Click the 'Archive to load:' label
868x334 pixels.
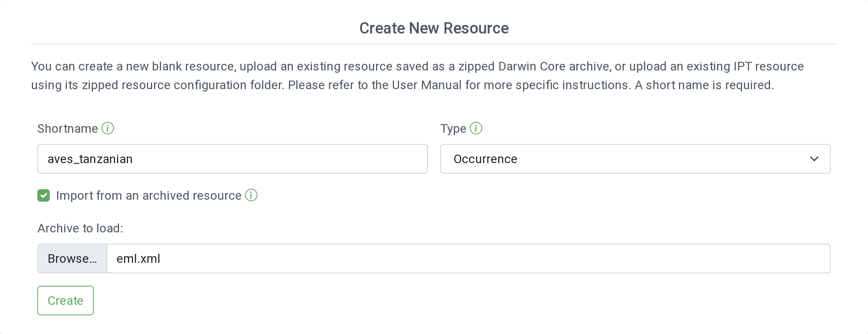[80, 228]
